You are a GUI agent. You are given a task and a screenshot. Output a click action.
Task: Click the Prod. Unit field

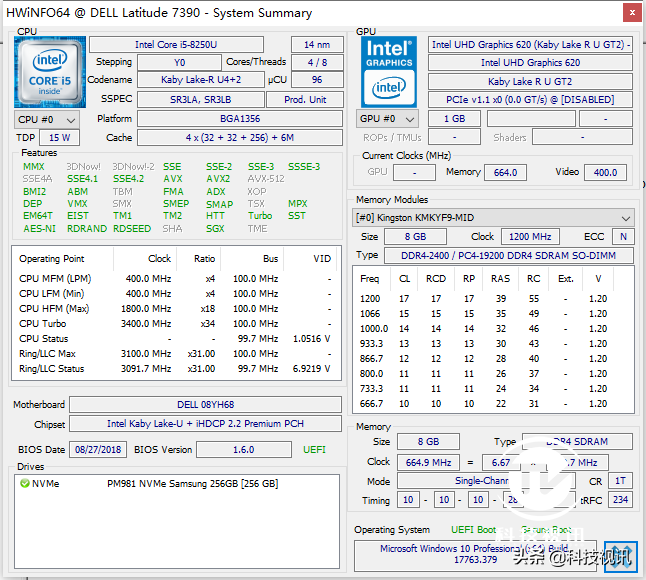coord(305,100)
